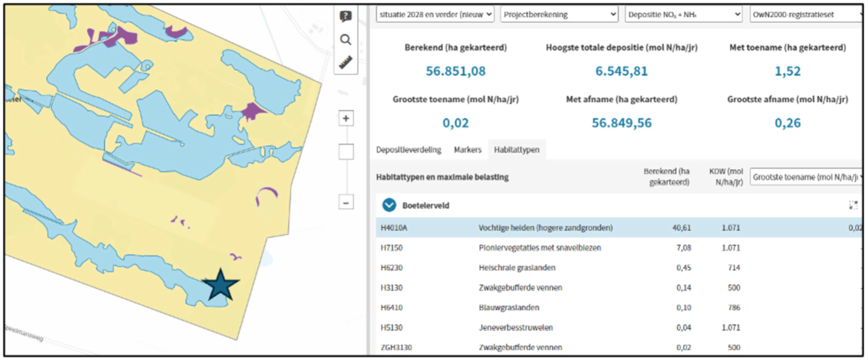Click the 'Berekend (ha gekarteerd)' column header
868x360 pixels.
point(667,176)
